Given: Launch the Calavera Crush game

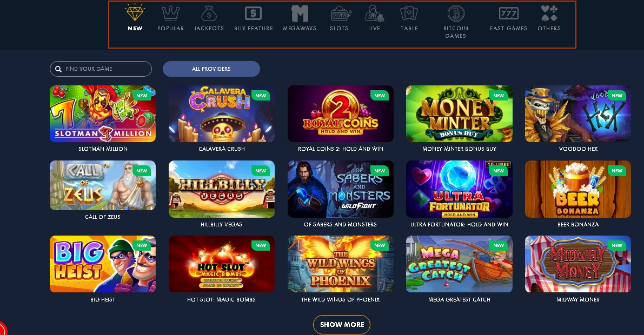Looking at the screenshot, I should point(221,113).
